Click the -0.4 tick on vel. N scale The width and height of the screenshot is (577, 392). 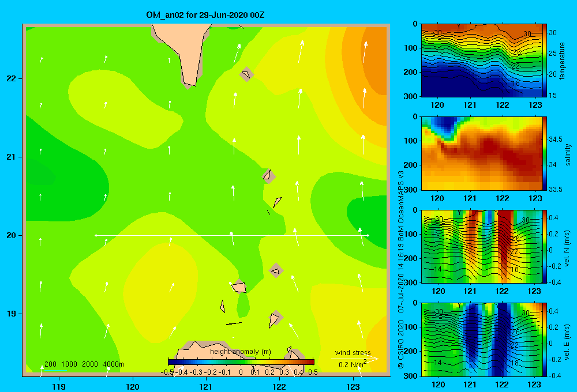click(555, 282)
